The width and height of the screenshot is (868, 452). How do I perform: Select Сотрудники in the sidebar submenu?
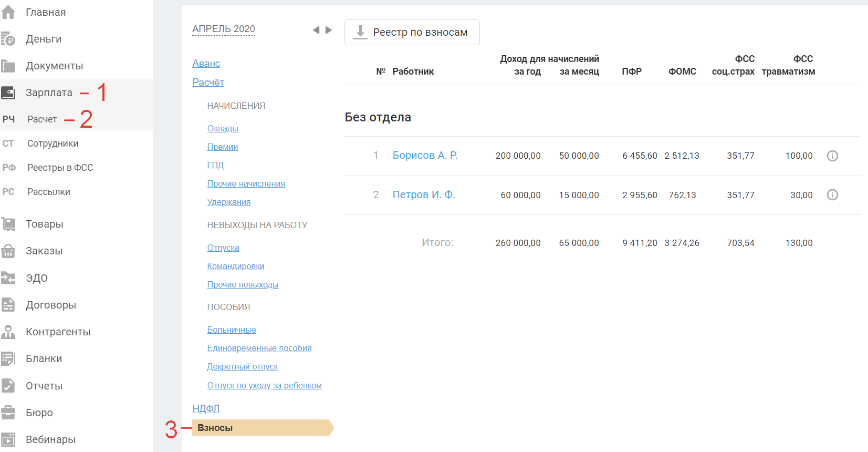pyautogui.click(x=53, y=143)
